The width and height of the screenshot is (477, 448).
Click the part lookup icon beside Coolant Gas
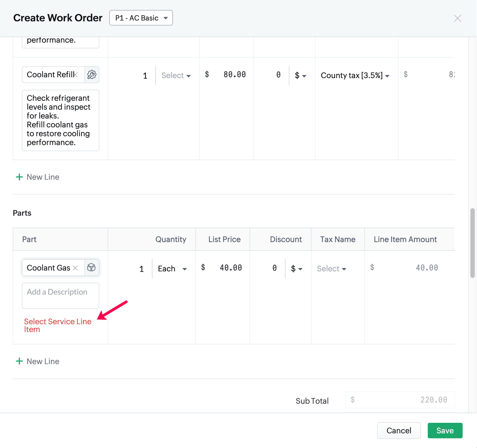(92, 267)
